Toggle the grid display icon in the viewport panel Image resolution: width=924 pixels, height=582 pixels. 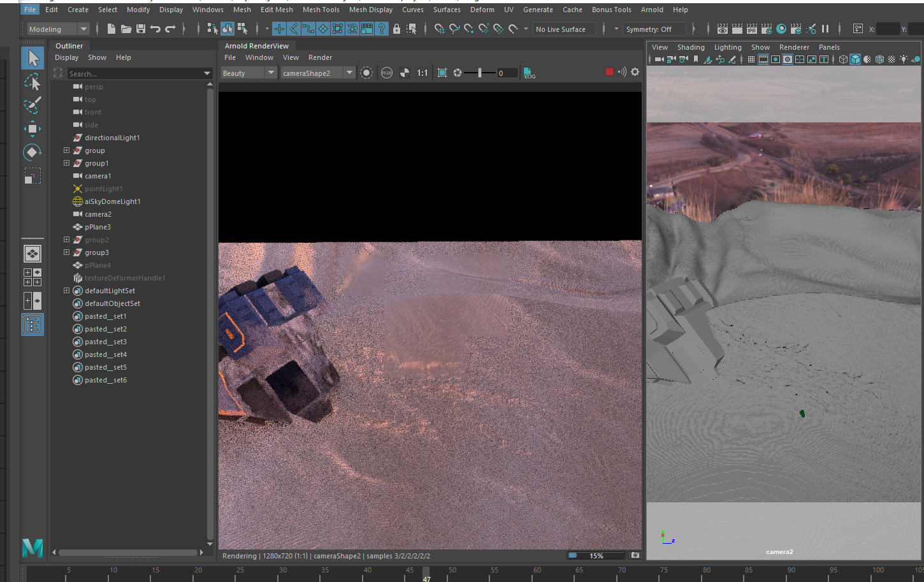point(752,59)
